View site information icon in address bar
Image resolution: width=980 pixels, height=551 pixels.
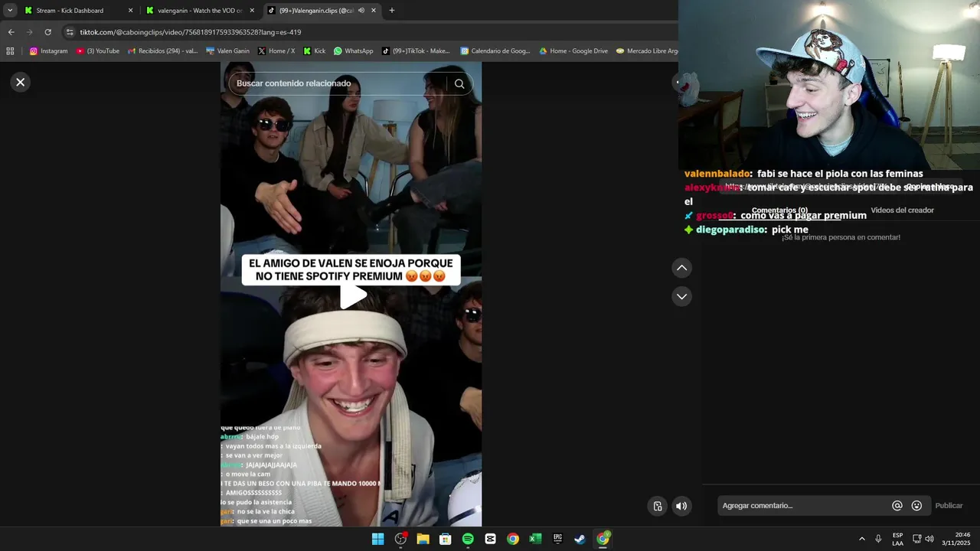pyautogui.click(x=70, y=32)
